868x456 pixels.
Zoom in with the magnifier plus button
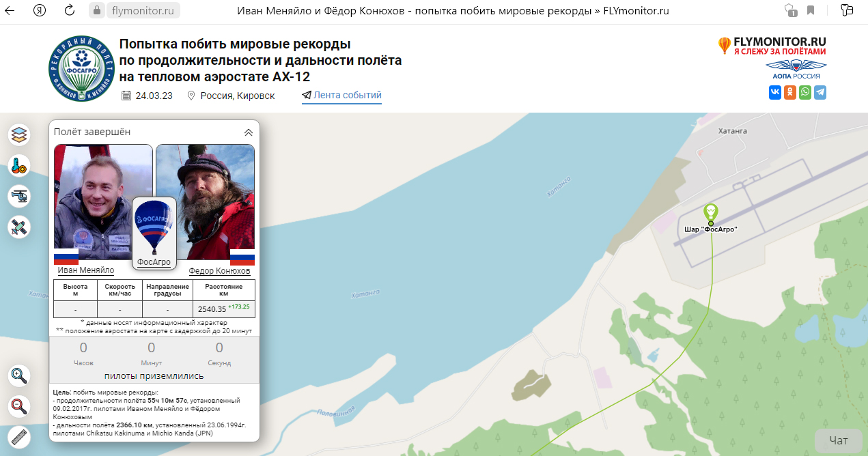pyautogui.click(x=19, y=375)
